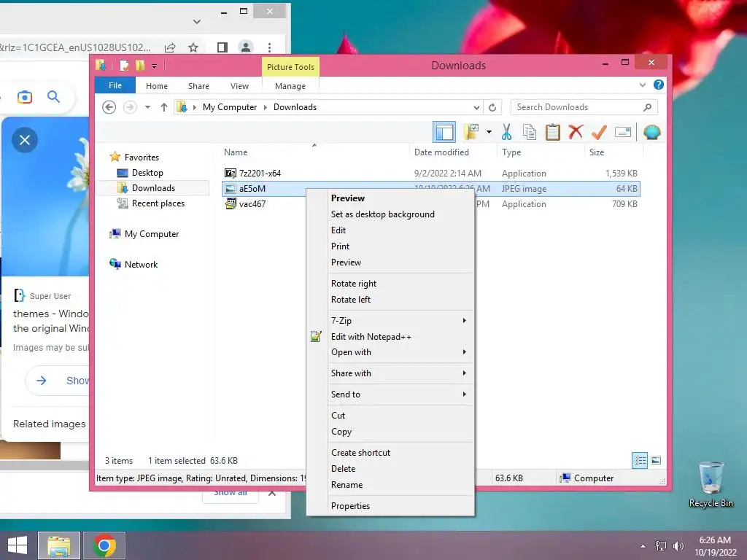Expand the 7-Zip submenu
747x560 pixels.
(390, 321)
